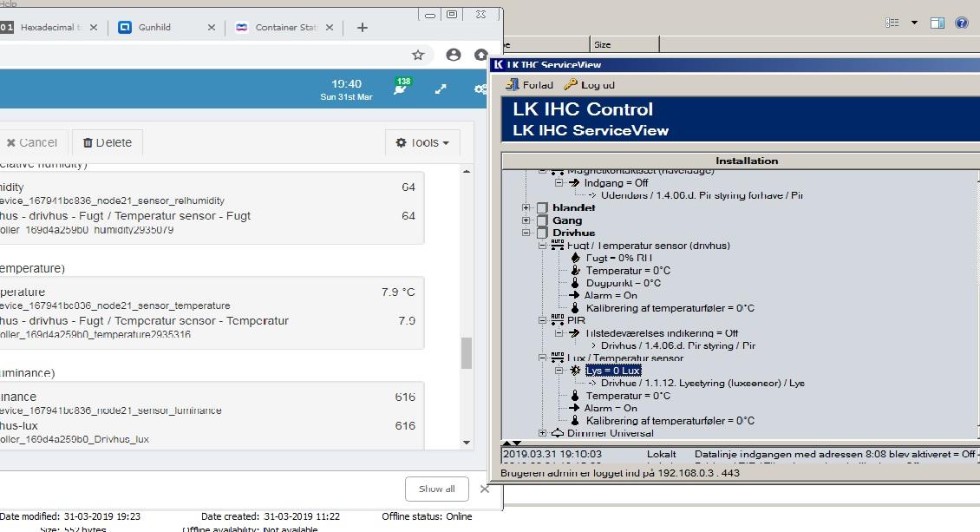Open the browser profile account icon
980x532 pixels.
click(x=453, y=55)
